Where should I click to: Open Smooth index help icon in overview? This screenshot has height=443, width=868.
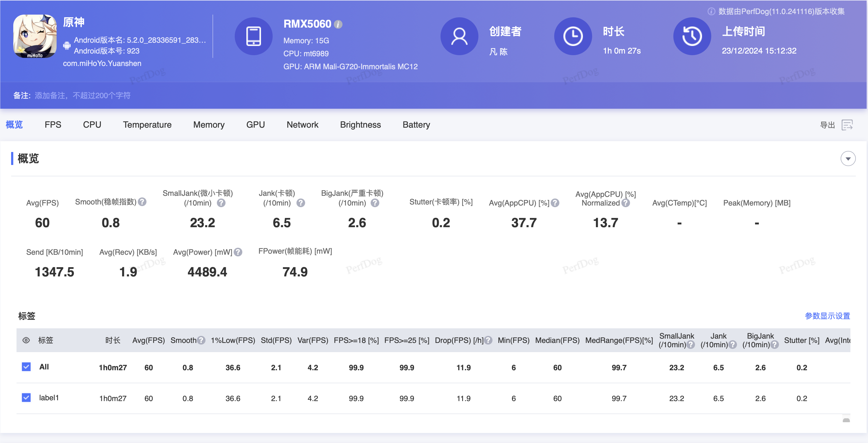coord(142,202)
